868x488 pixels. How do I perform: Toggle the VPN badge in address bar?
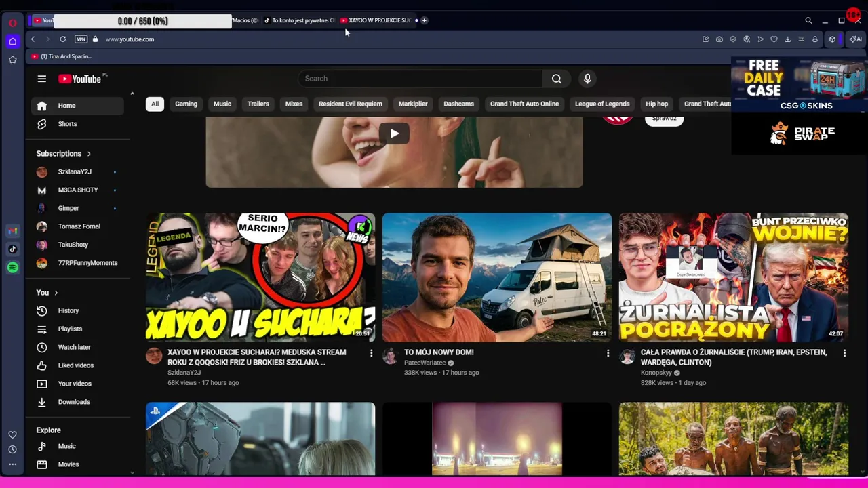point(81,39)
